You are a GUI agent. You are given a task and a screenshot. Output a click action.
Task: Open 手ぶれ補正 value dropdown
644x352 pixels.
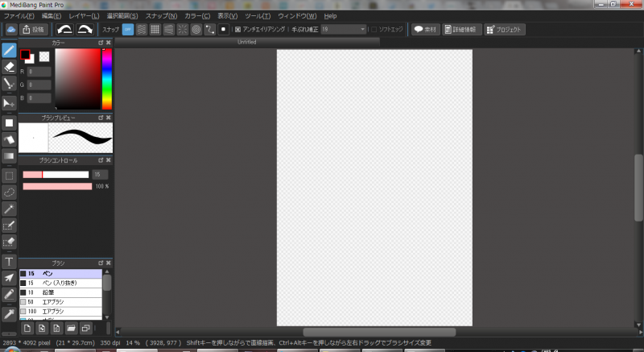(x=344, y=30)
